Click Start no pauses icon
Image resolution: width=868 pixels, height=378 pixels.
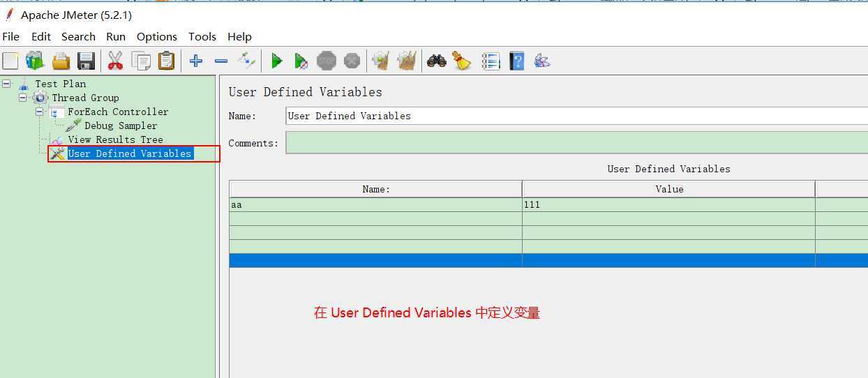[x=301, y=61]
